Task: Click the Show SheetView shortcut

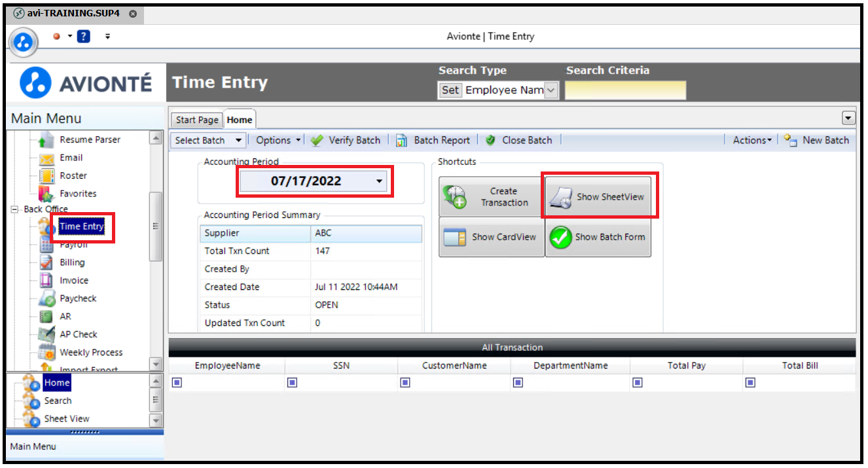Action: (x=598, y=197)
